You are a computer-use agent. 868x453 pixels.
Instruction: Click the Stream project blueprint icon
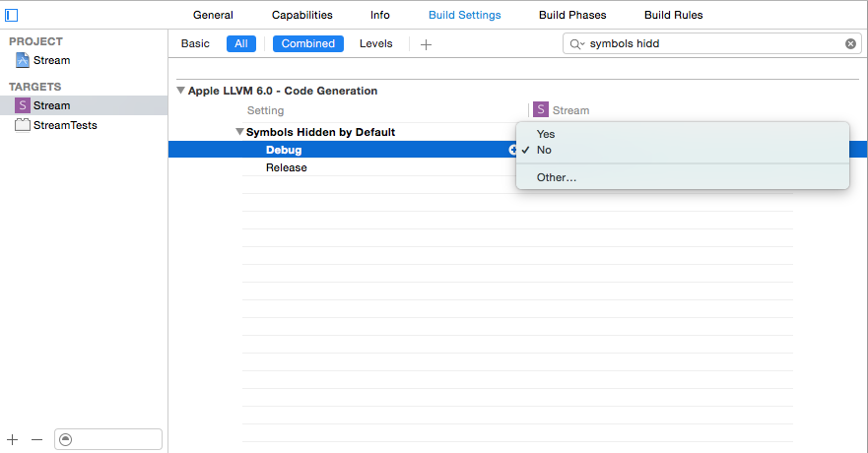22,60
